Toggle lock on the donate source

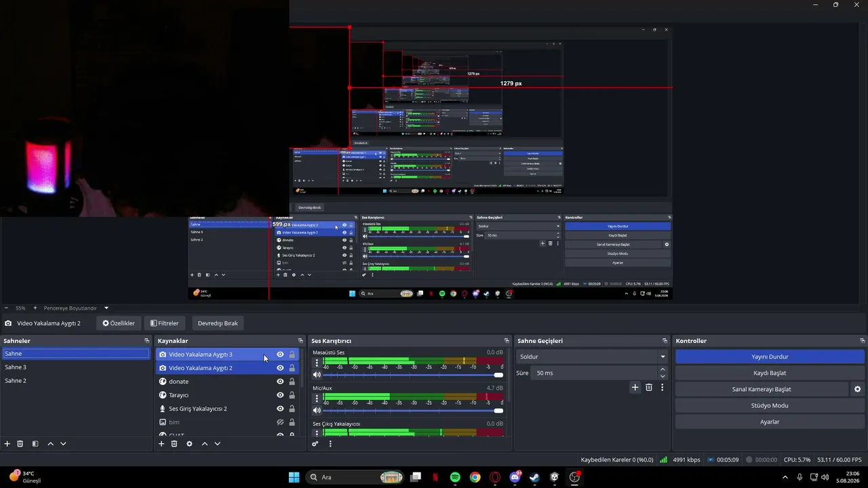pos(292,382)
